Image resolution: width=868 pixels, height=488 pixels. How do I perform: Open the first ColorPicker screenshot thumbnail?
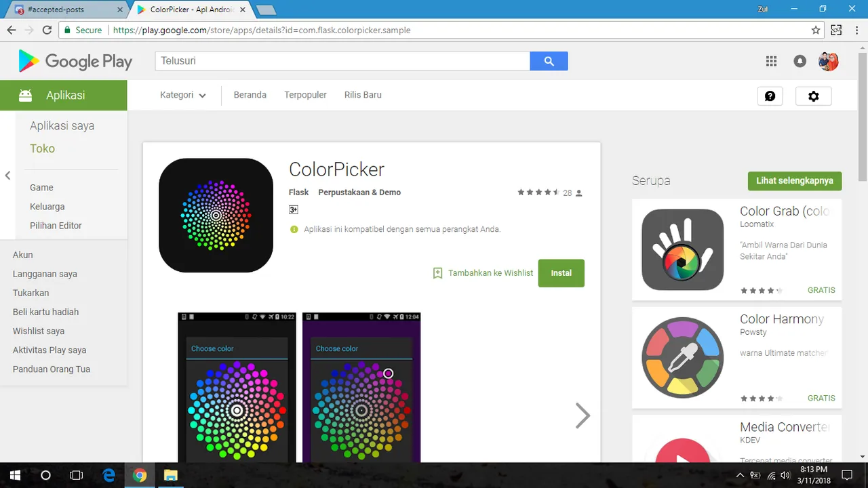237,388
